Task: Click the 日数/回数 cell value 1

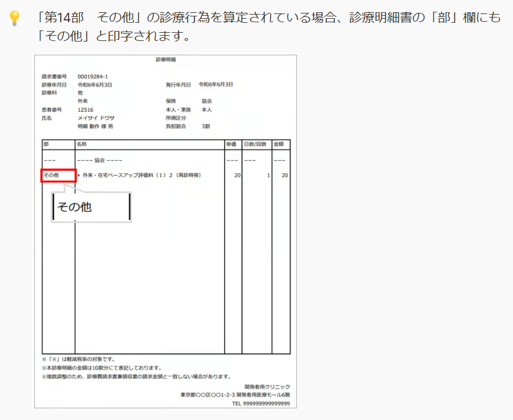Action: pyautogui.click(x=269, y=175)
